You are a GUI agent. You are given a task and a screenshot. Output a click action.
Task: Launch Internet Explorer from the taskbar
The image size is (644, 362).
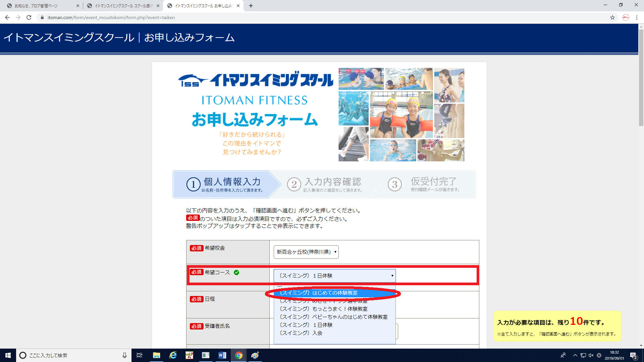pyautogui.click(x=173, y=355)
